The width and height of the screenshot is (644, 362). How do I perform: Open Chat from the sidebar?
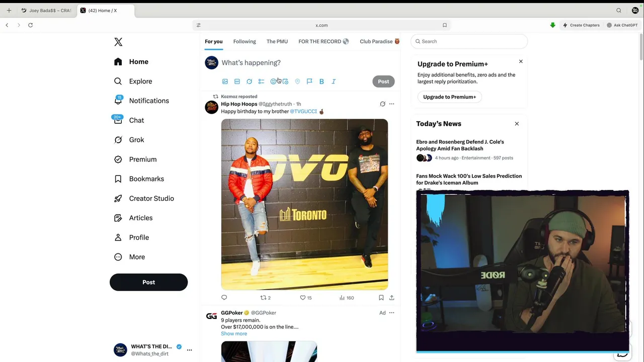129,120
